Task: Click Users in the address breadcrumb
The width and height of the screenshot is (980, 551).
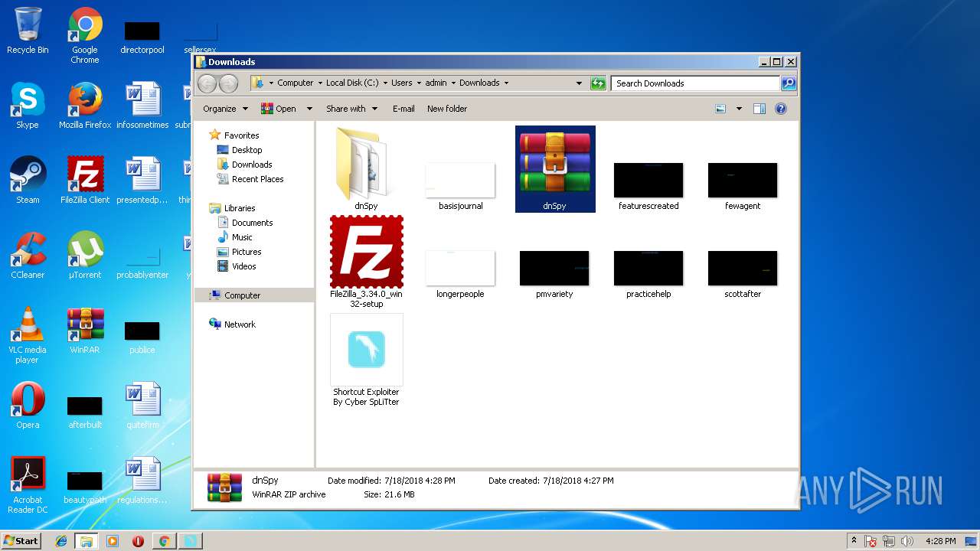Action: [402, 83]
